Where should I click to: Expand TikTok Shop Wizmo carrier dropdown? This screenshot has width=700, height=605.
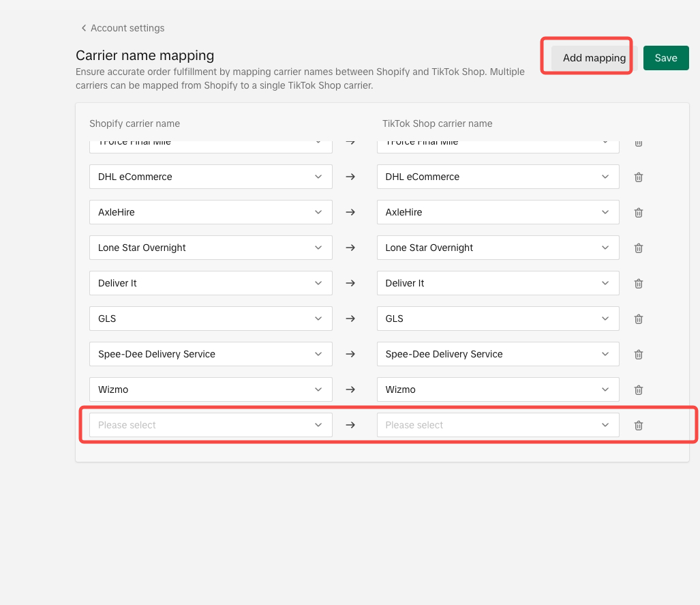(x=498, y=389)
